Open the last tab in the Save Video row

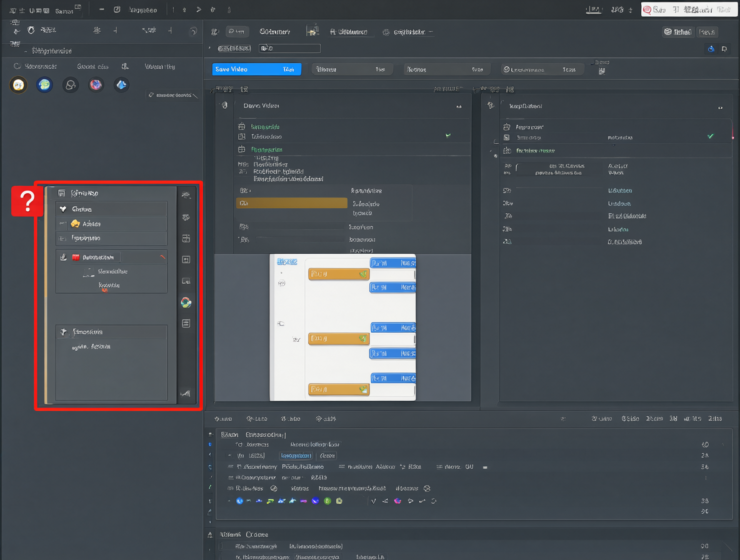pos(542,69)
